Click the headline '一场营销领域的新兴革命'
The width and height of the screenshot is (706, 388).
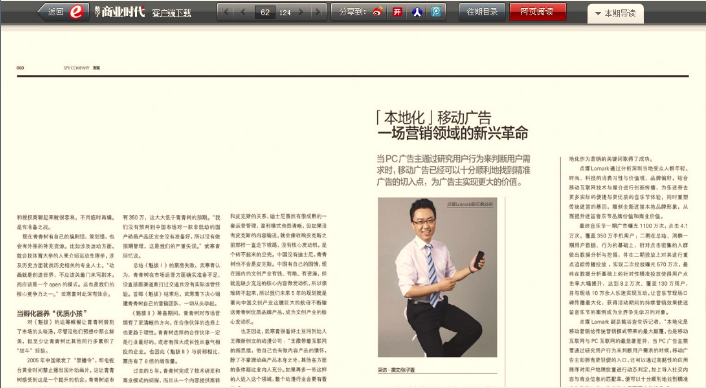(x=453, y=133)
